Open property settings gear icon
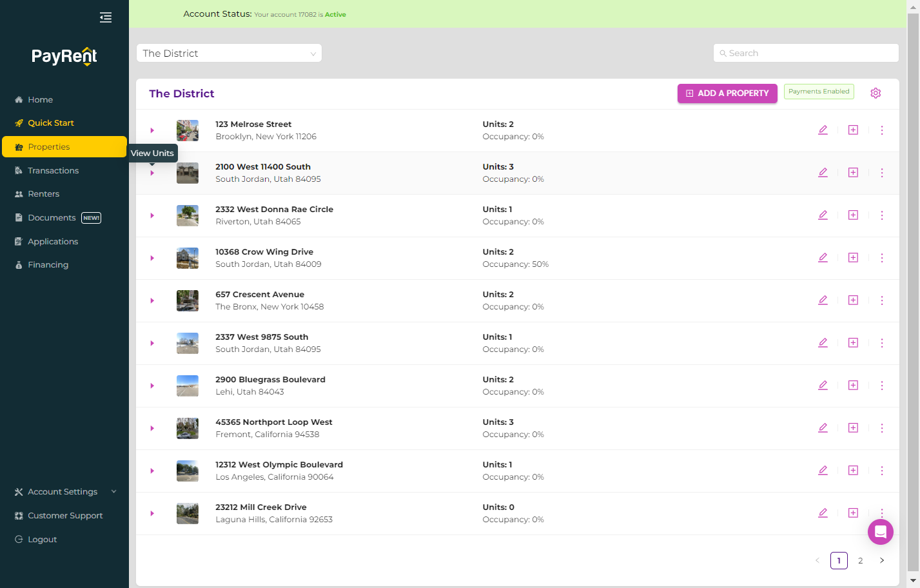Screen dimensions: 920x588 coord(876,93)
